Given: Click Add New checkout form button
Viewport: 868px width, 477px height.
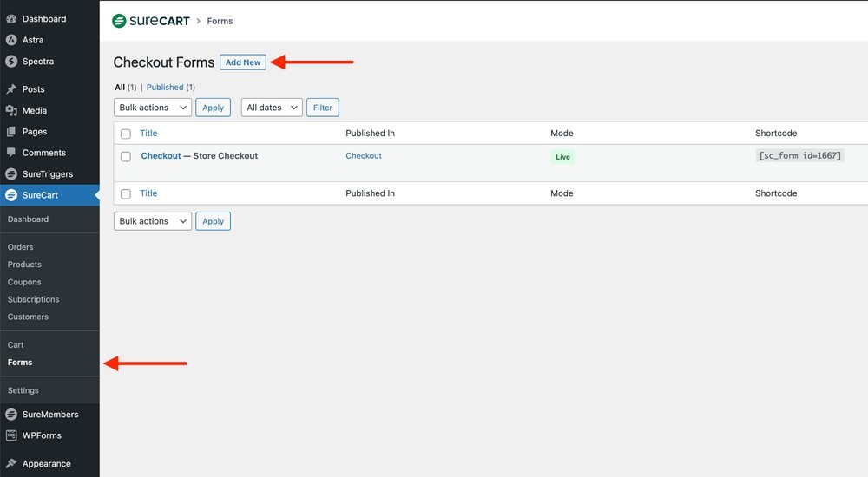Looking at the screenshot, I should click(x=243, y=62).
